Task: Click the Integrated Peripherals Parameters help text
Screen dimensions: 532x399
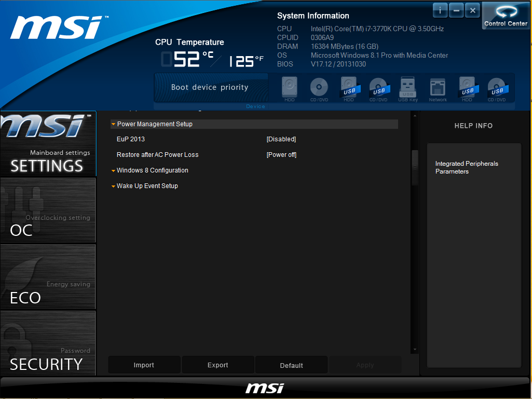Action: point(467,167)
